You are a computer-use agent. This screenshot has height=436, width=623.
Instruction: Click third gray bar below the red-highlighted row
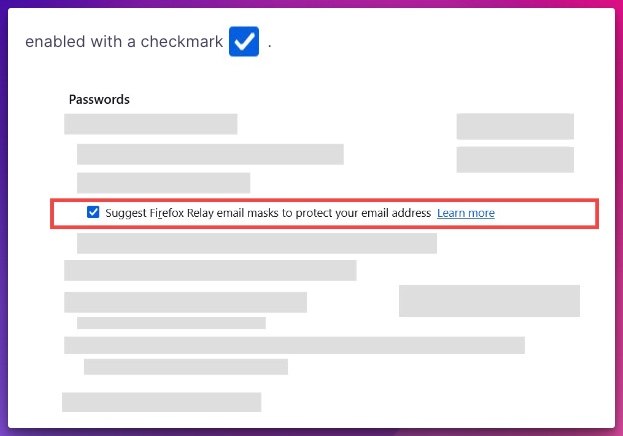pos(185,302)
